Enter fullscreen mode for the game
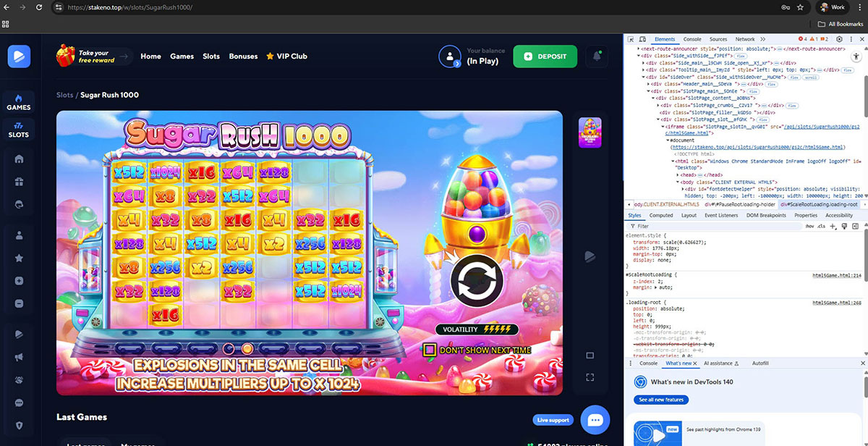 590,377
